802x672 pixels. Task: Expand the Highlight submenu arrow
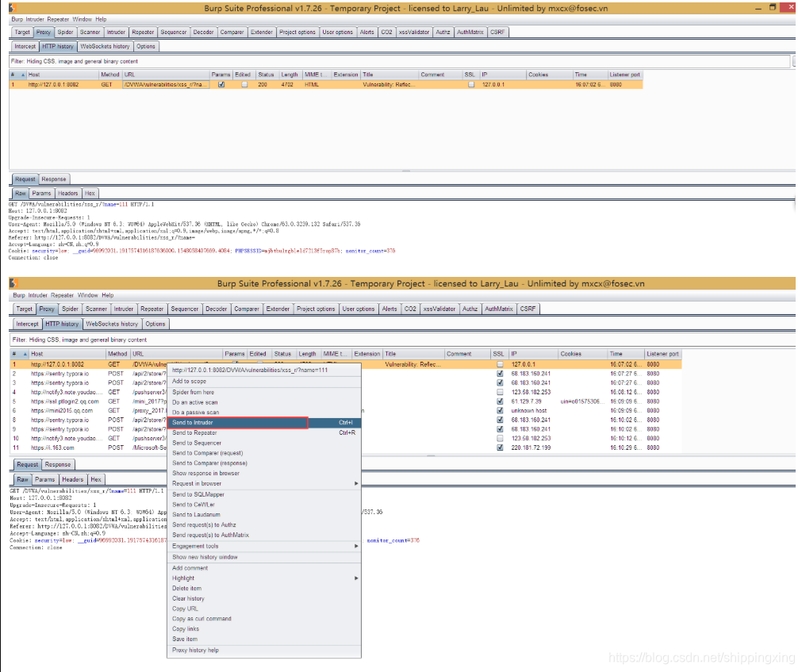click(x=356, y=578)
